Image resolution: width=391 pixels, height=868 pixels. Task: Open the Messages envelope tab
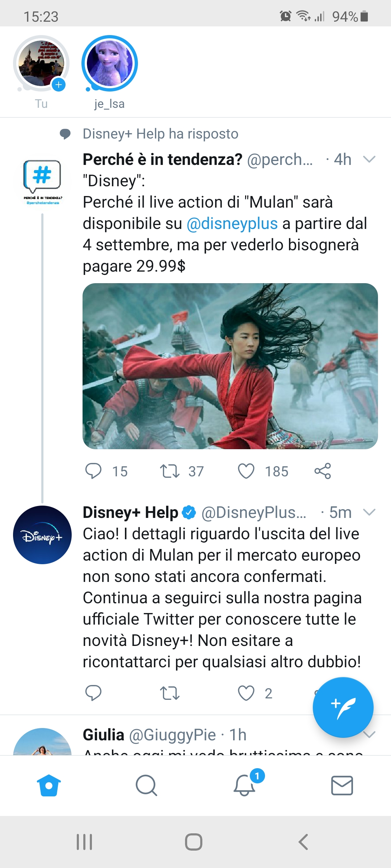pos(342,785)
